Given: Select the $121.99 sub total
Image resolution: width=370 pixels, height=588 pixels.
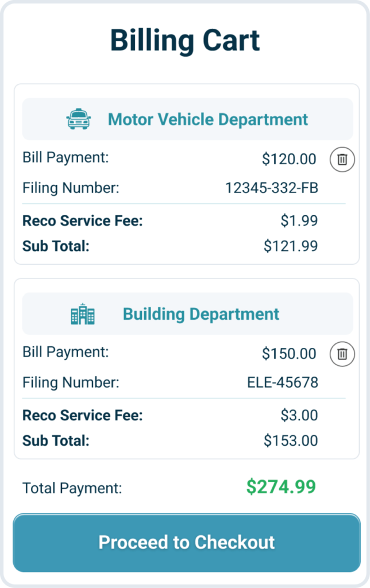Looking at the screenshot, I should [x=291, y=246].
